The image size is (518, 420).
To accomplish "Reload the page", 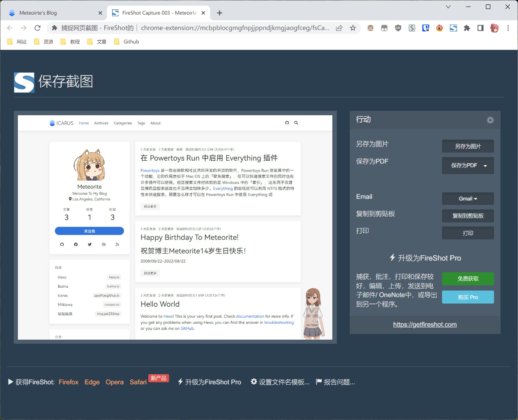I will [x=37, y=28].
